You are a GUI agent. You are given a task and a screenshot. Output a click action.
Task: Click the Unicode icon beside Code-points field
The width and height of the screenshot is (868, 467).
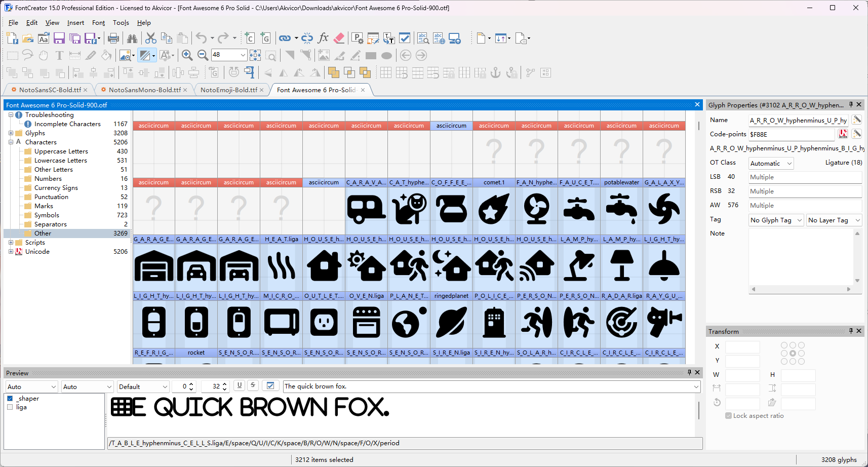tap(843, 134)
